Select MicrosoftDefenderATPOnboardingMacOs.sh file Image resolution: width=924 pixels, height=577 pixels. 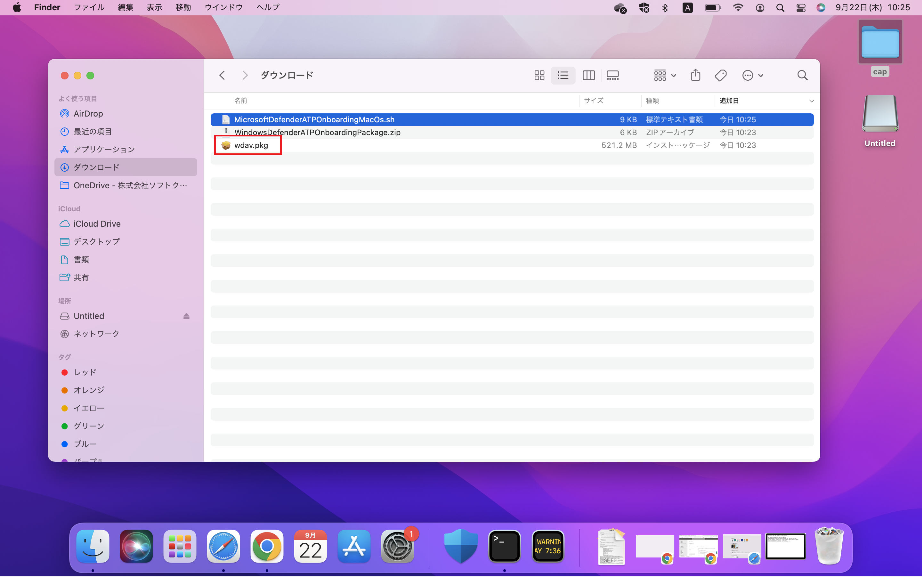click(513, 120)
